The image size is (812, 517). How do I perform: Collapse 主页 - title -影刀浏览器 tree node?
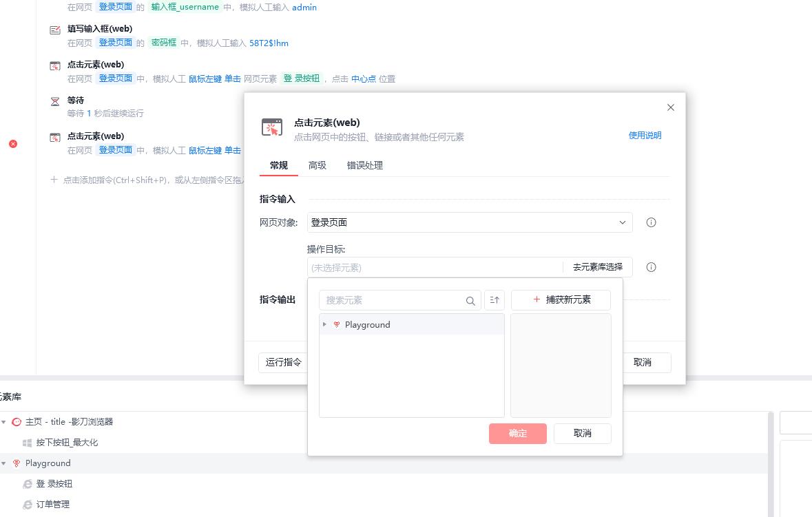click(x=4, y=422)
